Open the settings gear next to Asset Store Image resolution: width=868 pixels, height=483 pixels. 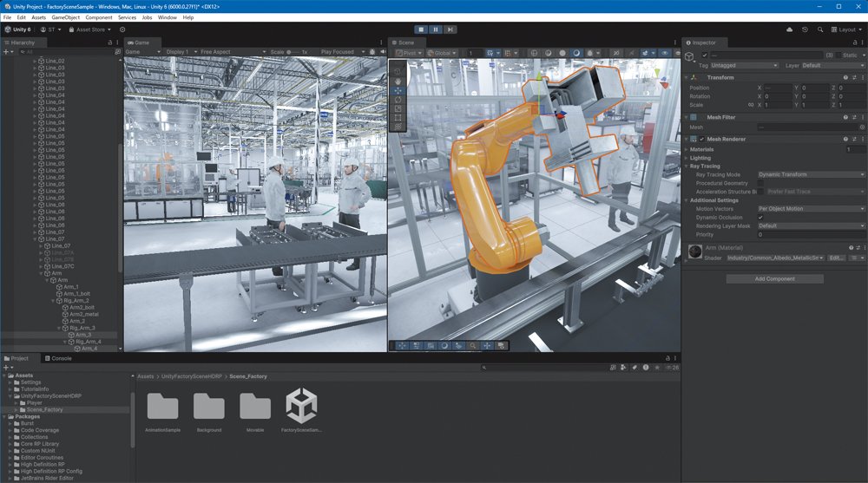122,29
